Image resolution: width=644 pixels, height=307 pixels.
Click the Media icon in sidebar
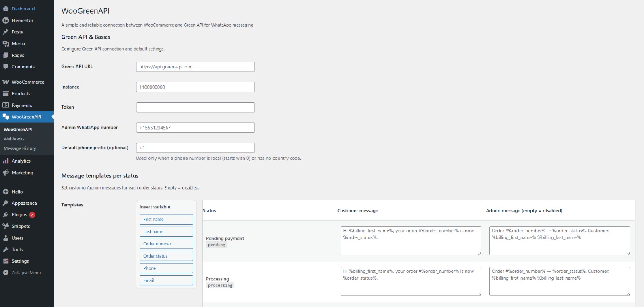pyautogui.click(x=6, y=43)
